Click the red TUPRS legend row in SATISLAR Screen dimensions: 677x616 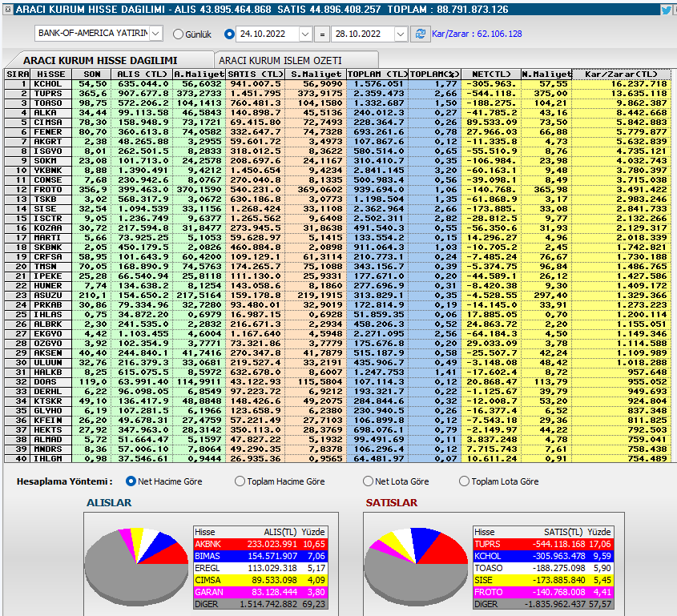pyautogui.click(x=543, y=544)
